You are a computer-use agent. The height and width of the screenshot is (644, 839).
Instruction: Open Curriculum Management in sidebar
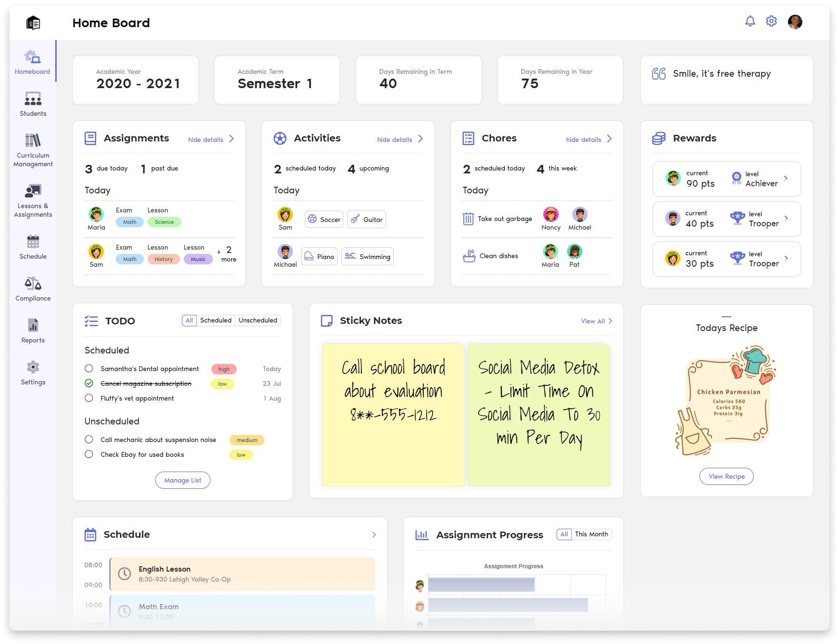tap(33, 141)
